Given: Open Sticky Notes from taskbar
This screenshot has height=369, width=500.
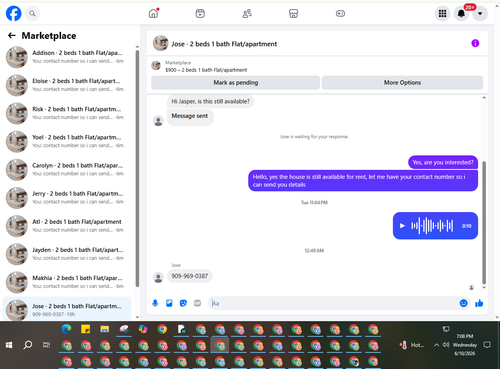Looking at the screenshot, I should (86, 329).
